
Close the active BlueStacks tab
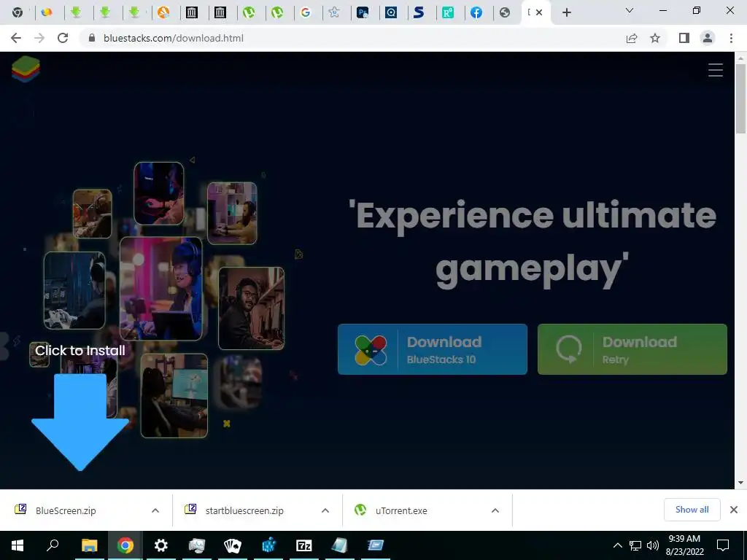point(539,12)
